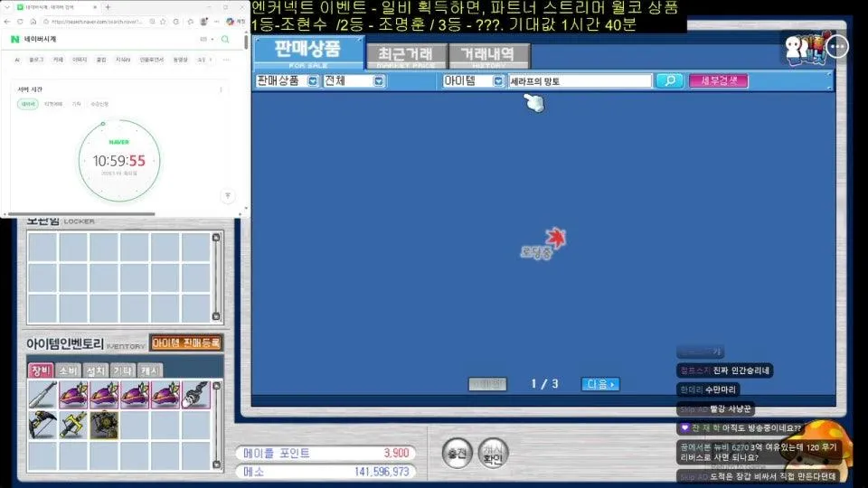Image resolution: width=868 pixels, height=488 pixels.
Task: Open the 판매상품 category dropdown in search bar
Action: tap(313, 80)
